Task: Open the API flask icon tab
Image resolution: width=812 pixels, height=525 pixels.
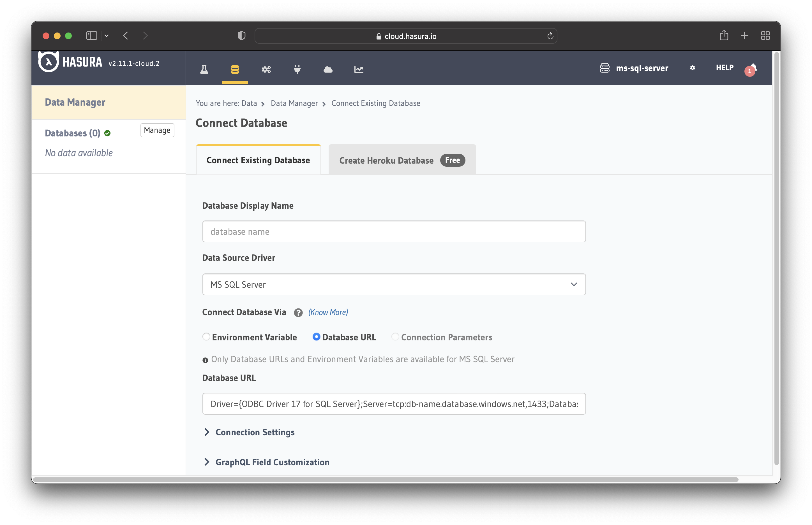Action: [x=204, y=69]
